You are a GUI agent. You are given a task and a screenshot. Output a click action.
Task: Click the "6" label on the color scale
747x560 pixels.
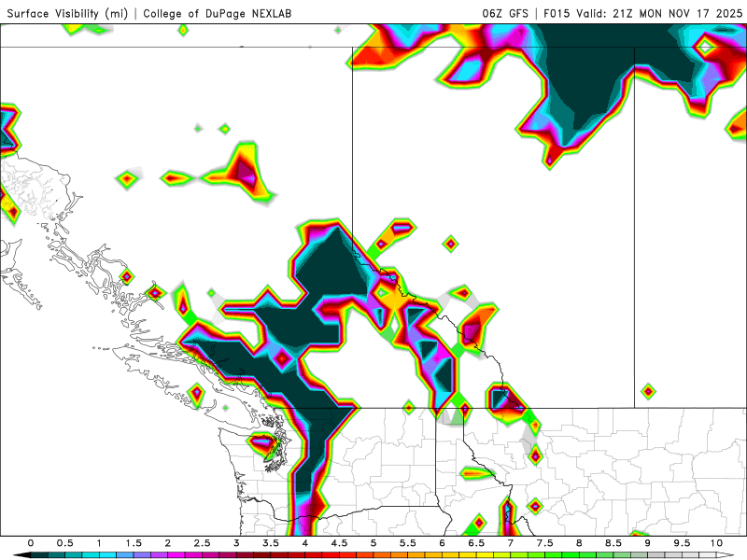click(442, 543)
